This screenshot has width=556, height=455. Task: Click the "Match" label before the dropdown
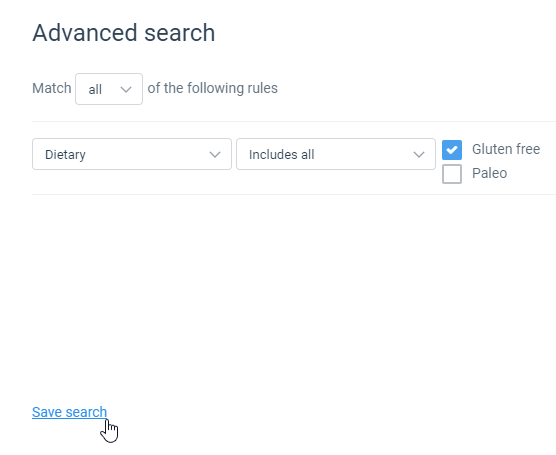(x=52, y=88)
